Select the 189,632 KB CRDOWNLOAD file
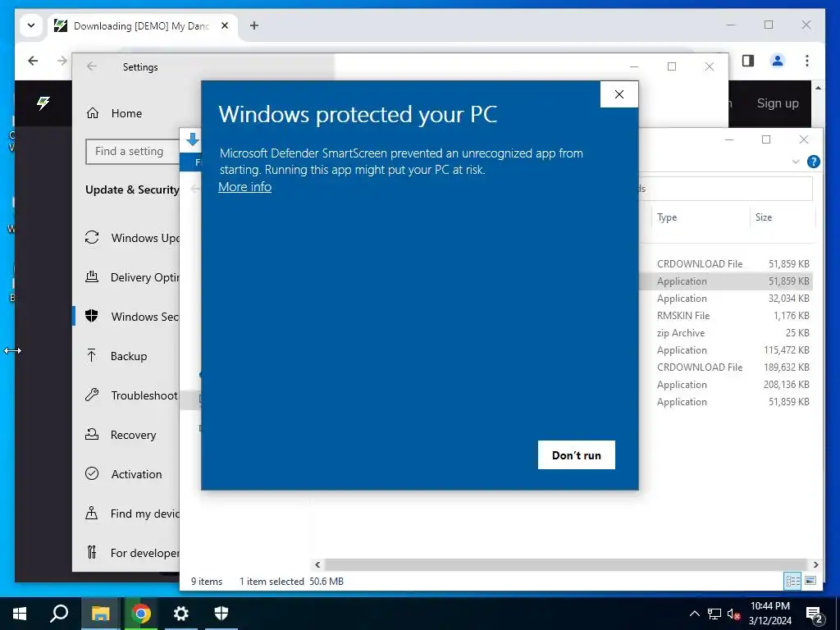Image resolution: width=840 pixels, height=630 pixels. tap(726, 367)
